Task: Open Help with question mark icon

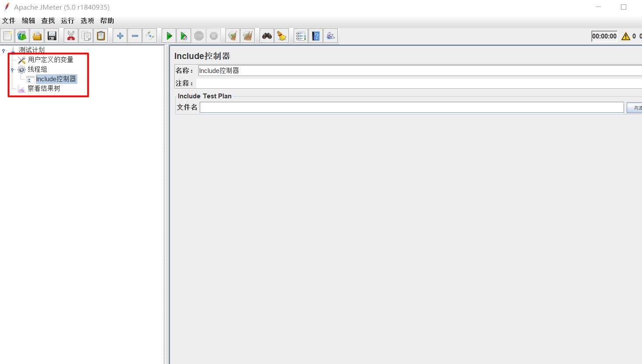Action: point(316,36)
